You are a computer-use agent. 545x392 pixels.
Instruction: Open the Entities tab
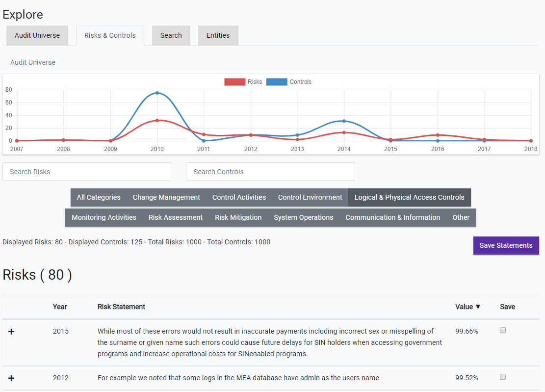click(218, 35)
